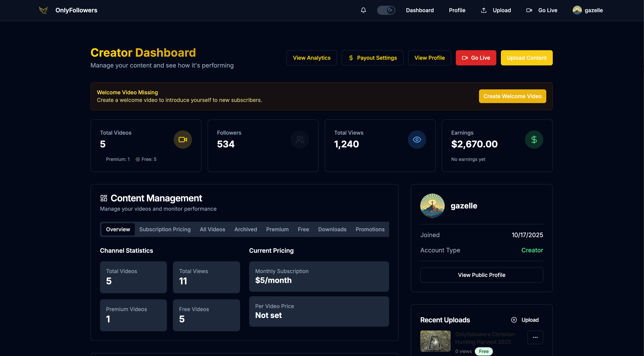The height and width of the screenshot is (356, 644).
Task: Click the grid icon next to Content Management
Action: [103, 198]
